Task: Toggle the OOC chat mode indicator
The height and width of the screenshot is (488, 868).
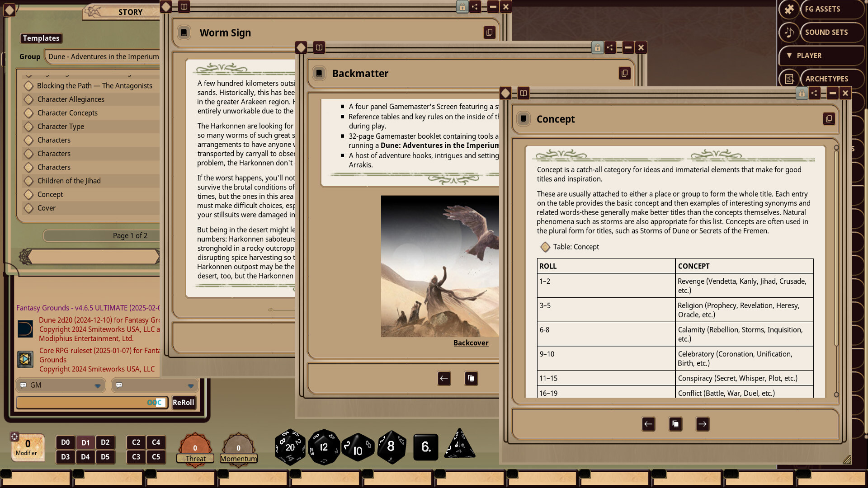Action: (156, 402)
